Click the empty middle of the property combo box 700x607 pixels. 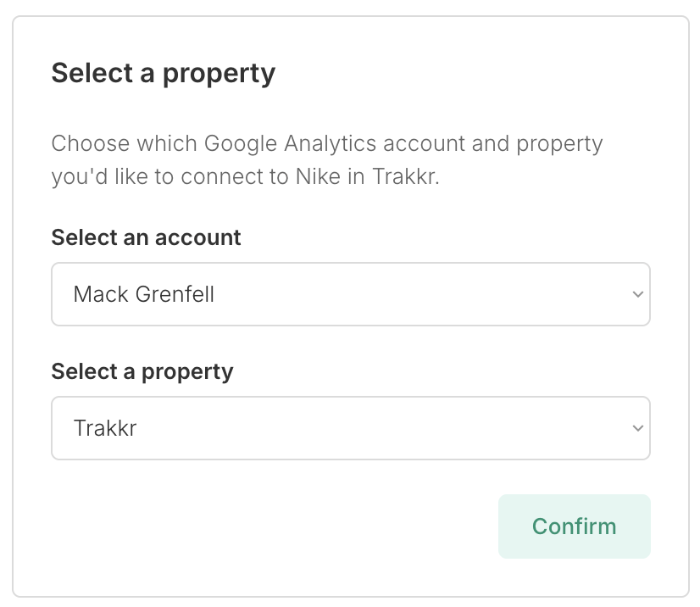(381, 428)
